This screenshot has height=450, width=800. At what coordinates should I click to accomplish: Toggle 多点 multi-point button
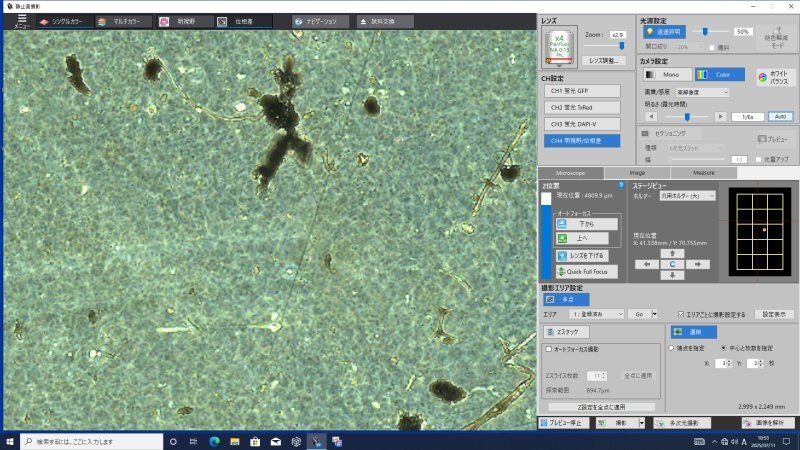click(566, 299)
